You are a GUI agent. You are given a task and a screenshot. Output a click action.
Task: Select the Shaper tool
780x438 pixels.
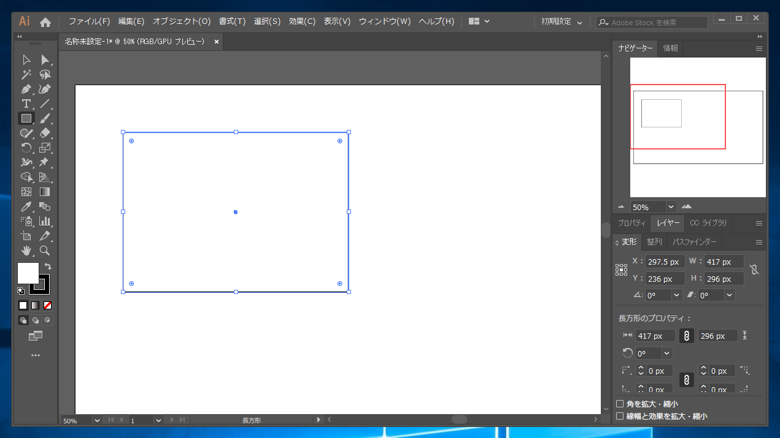click(x=26, y=133)
